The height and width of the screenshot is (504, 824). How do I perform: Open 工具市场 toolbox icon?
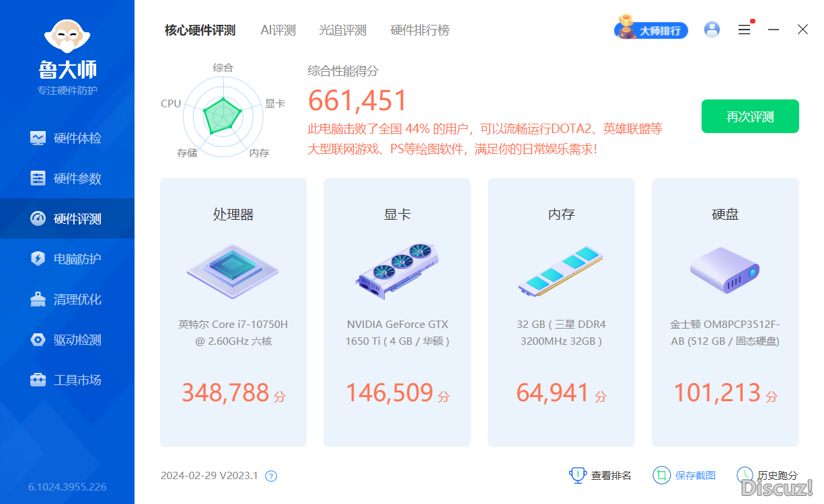pyautogui.click(x=38, y=380)
